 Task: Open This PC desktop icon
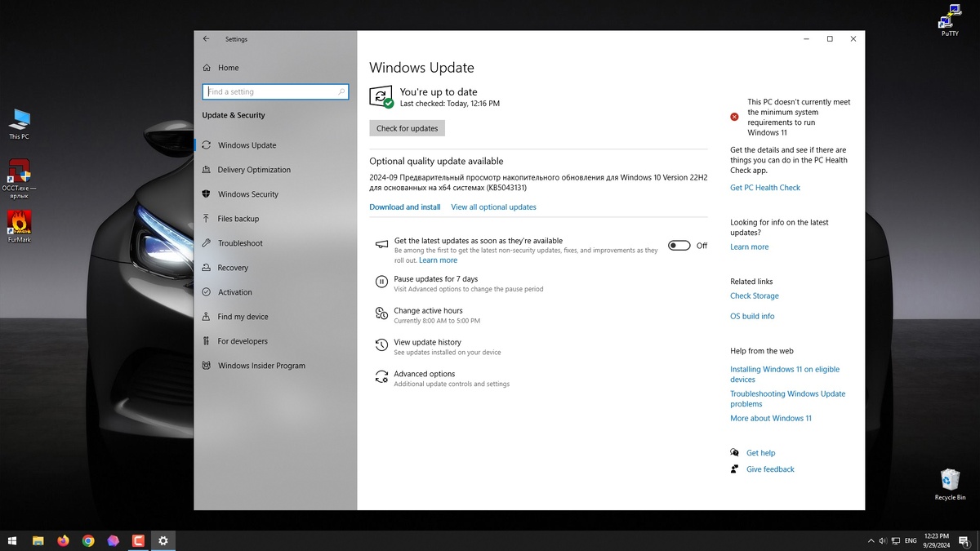(20, 124)
